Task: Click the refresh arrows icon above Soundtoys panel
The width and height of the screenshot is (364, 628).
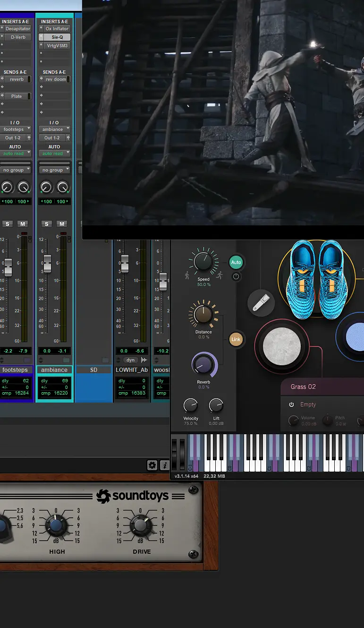Action: [152, 465]
